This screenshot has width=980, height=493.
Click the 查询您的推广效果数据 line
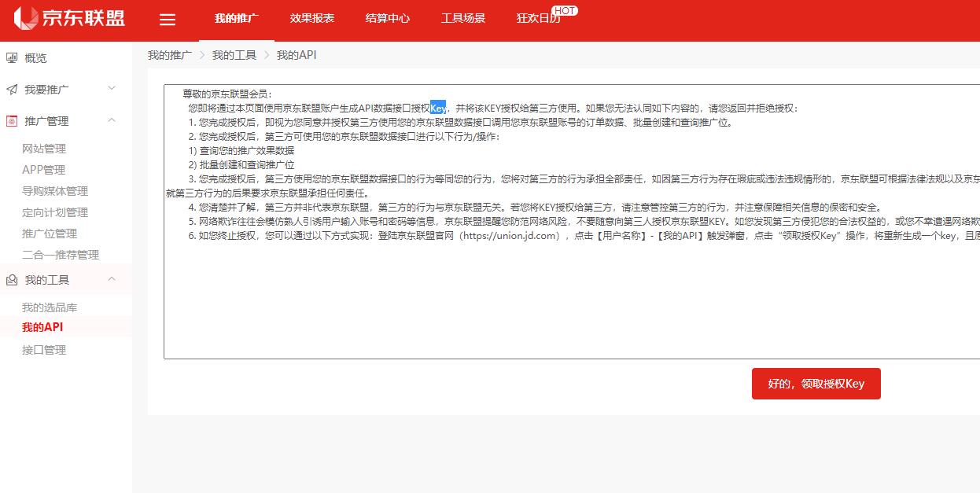coord(241,150)
